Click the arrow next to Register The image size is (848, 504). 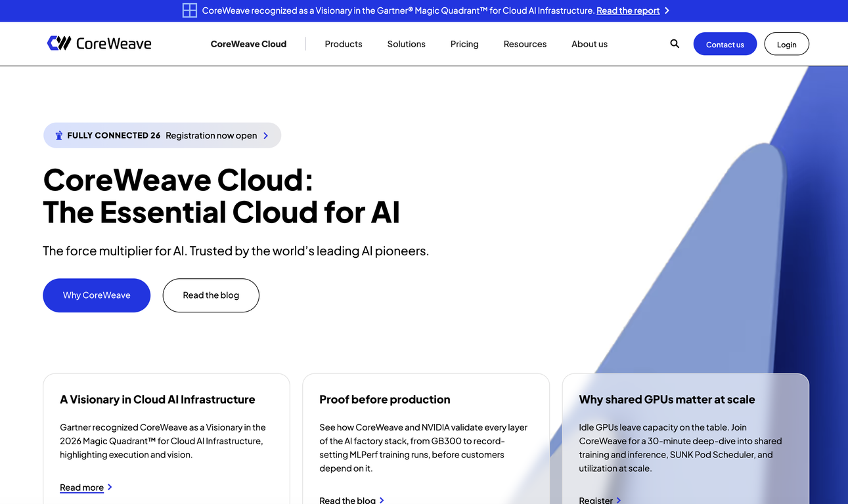pos(618,500)
